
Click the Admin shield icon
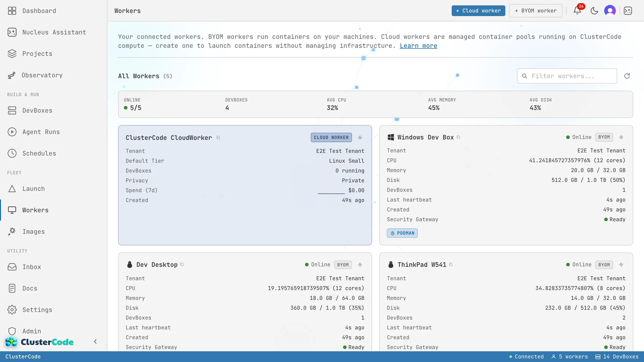click(x=12, y=331)
